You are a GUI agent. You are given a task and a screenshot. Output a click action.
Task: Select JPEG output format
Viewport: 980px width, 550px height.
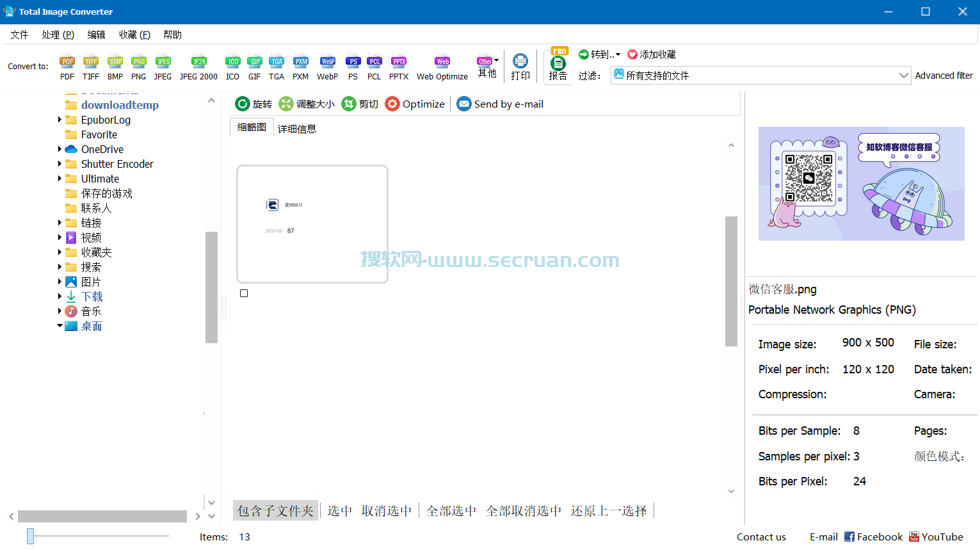click(x=163, y=67)
